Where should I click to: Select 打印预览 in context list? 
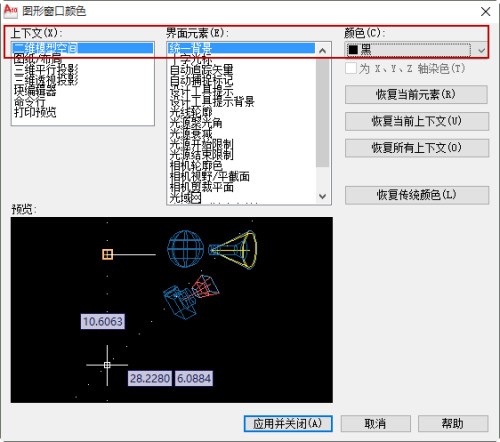[35, 112]
